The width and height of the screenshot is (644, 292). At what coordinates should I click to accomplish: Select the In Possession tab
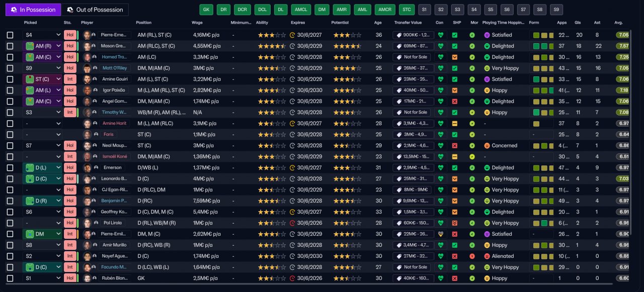[x=33, y=10]
